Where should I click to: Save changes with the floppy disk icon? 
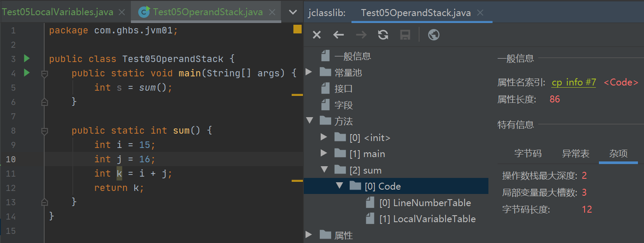click(405, 35)
